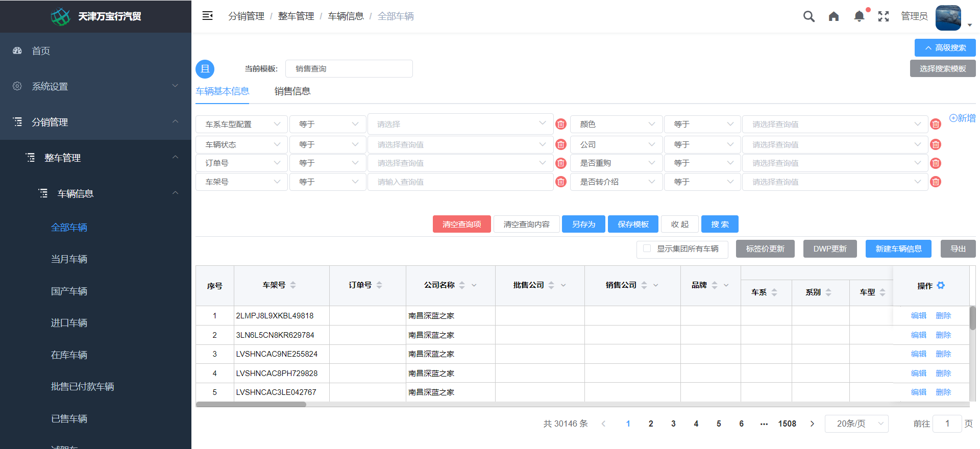
Task: Switch to 销售信息 tab
Action: point(292,91)
